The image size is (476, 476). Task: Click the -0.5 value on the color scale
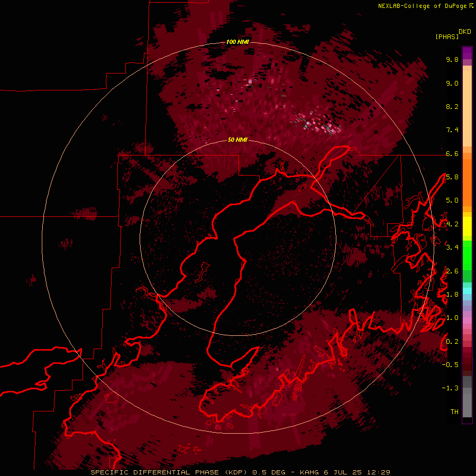(450, 365)
